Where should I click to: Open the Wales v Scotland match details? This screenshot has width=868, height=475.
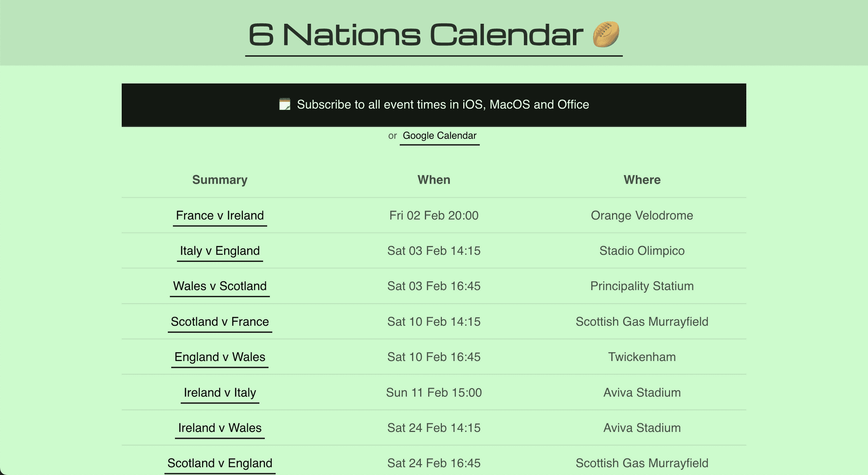point(220,286)
